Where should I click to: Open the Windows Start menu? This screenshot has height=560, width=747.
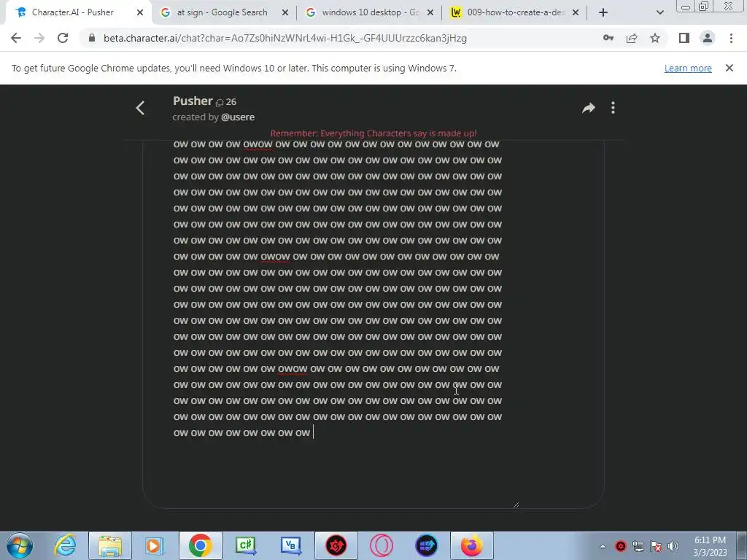click(19, 545)
